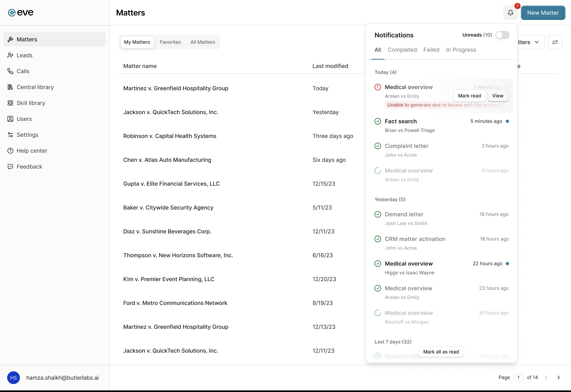Viewport: 571px width, 392px height.
Task: Open the CRM matter activation notification
Action: click(x=441, y=243)
